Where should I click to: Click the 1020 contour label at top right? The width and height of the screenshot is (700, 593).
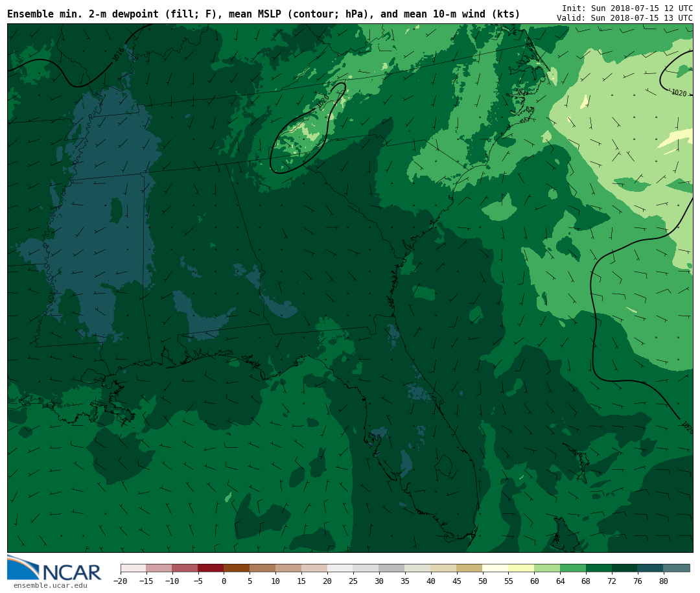point(679,93)
